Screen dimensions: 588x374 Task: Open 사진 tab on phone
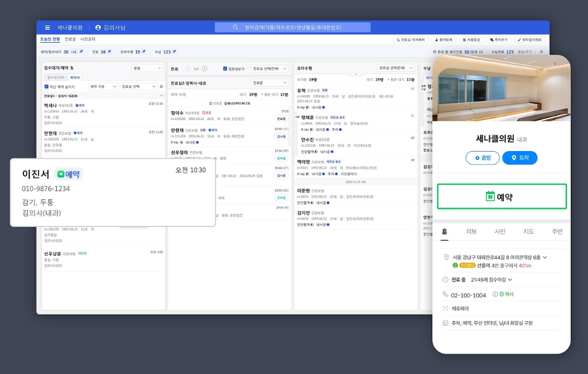[x=500, y=232]
